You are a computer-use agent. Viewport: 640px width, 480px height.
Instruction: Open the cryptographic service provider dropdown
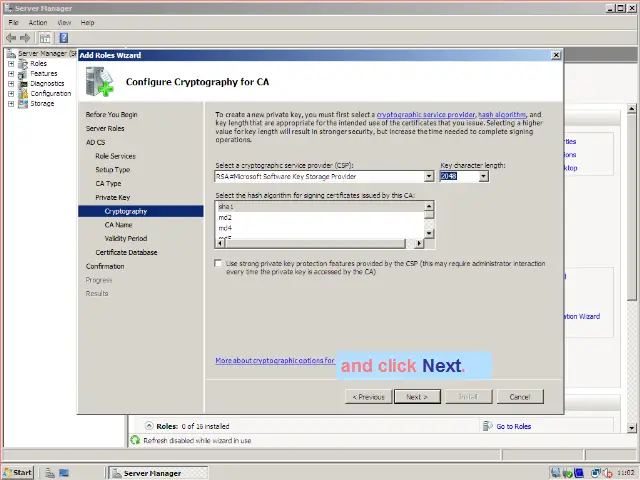pos(429,176)
